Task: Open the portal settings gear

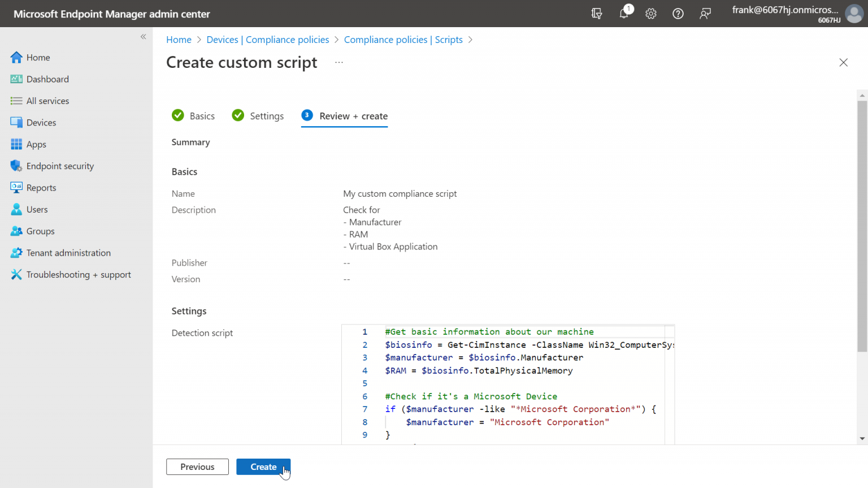Action: click(x=650, y=13)
